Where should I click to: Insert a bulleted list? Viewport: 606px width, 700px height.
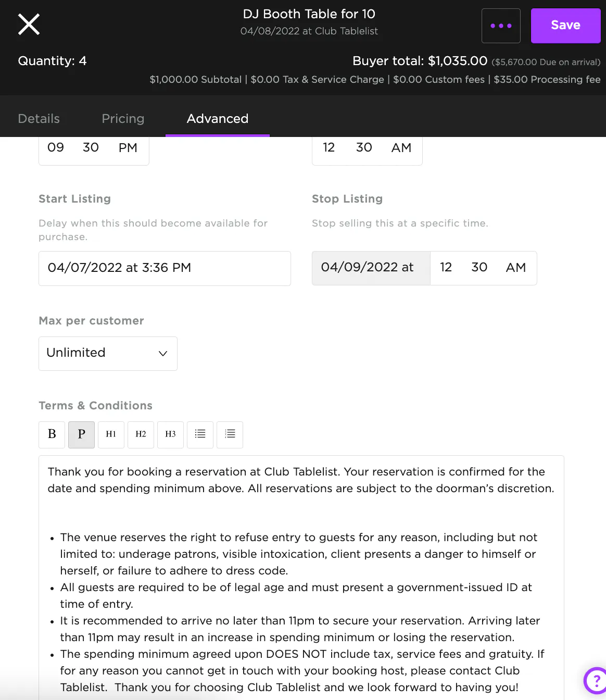200,434
